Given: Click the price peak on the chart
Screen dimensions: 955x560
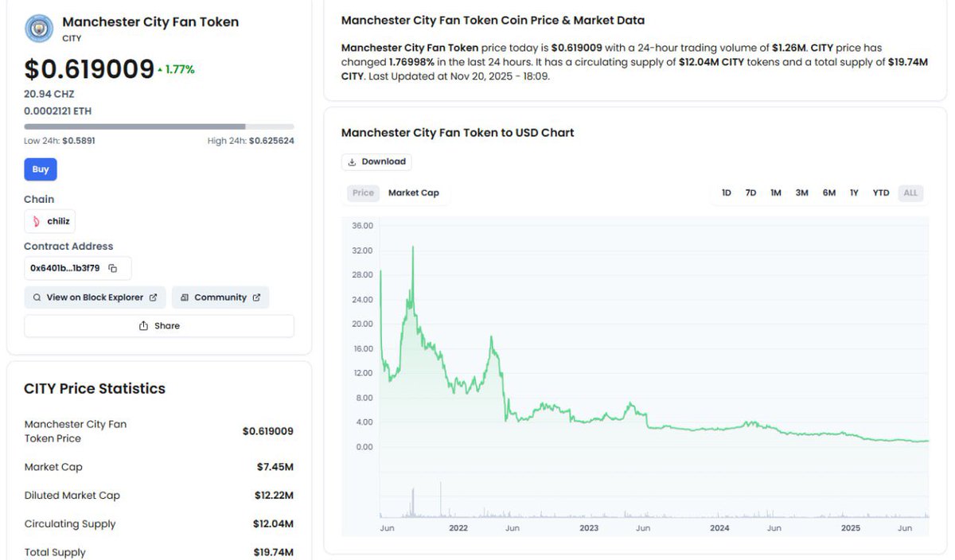Looking at the screenshot, I should [x=412, y=247].
